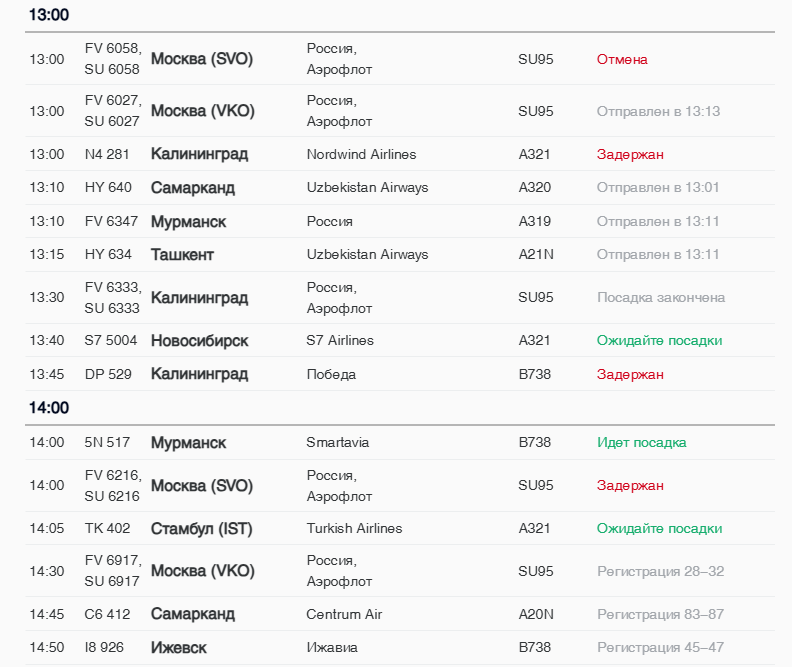792x667 pixels.
Task: Open Москва (VKO) for flight FV 6917
Action: pyautogui.click(x=202, y=572)
